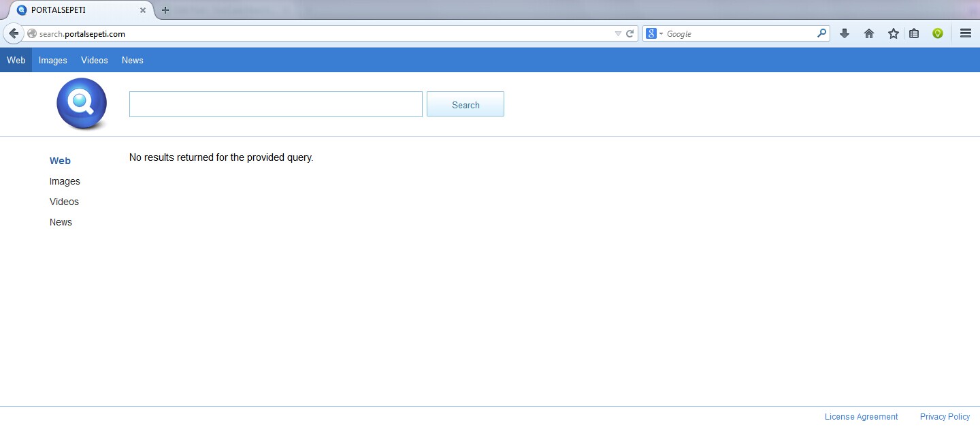980x438 pixels.
Task: Select Web in the blue top bar
Action: point(16,60)
